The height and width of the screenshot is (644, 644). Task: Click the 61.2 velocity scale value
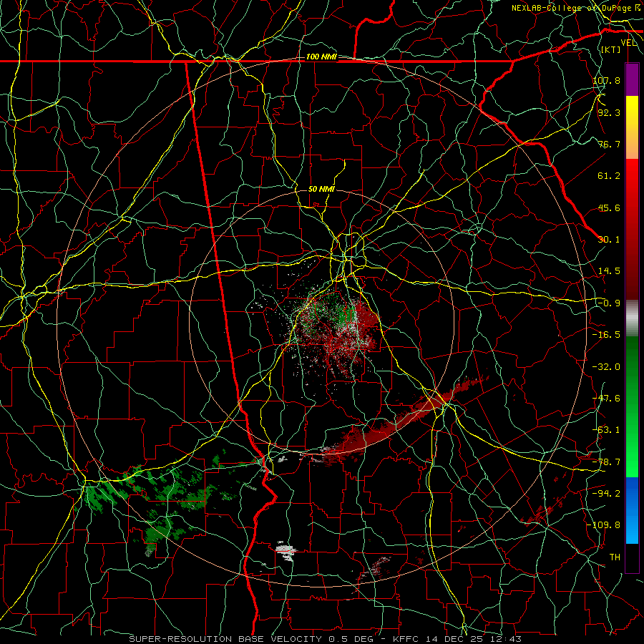tap(609, 176)
